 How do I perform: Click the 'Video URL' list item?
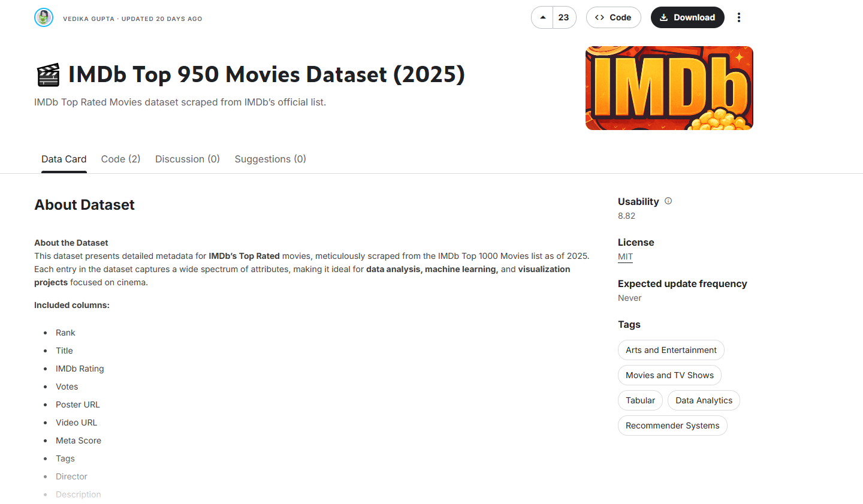point(76,422)
